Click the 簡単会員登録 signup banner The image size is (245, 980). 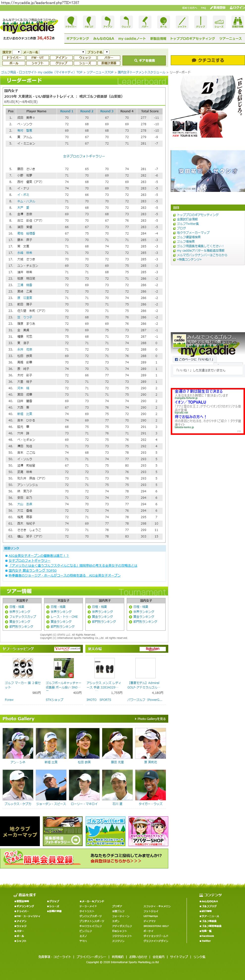pos(84,859)
